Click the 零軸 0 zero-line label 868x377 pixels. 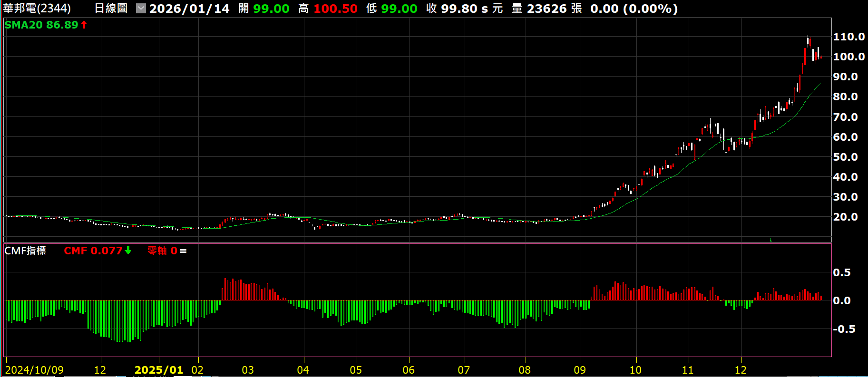(x=162, y=251)
